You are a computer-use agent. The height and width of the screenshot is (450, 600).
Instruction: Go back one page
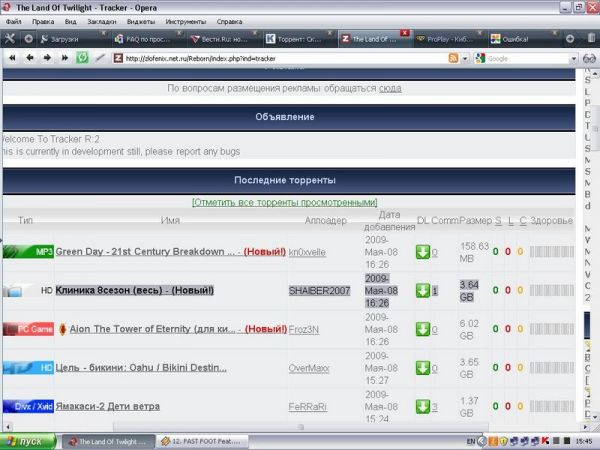pyautogui.click(x=30, y=58)
